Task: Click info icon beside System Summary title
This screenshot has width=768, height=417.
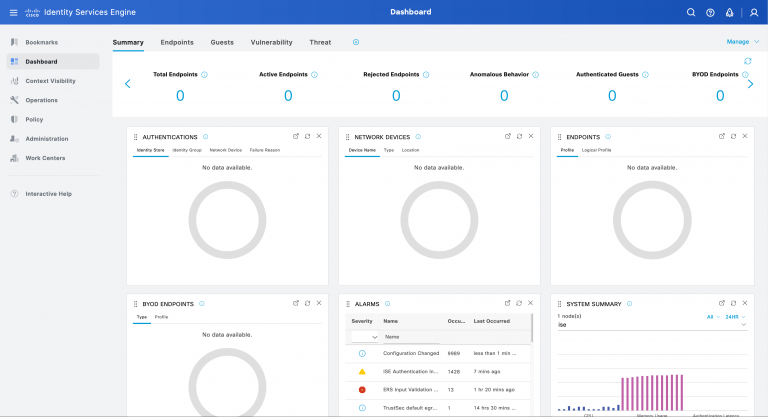Action: (629, 304)
